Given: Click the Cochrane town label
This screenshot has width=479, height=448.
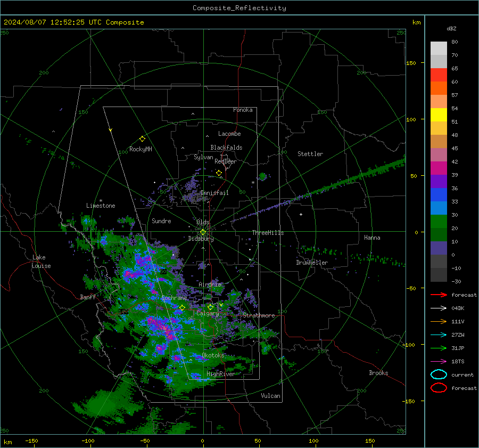Looking at the screenshot, I should (174, 298).
